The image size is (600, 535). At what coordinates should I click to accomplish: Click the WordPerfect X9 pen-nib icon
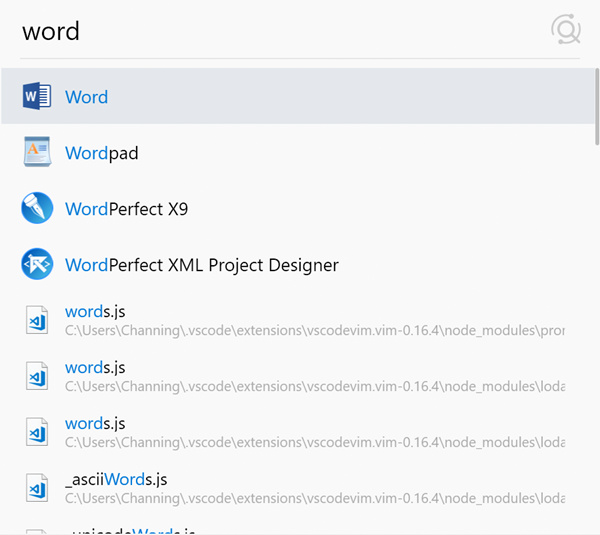[37, 208]
